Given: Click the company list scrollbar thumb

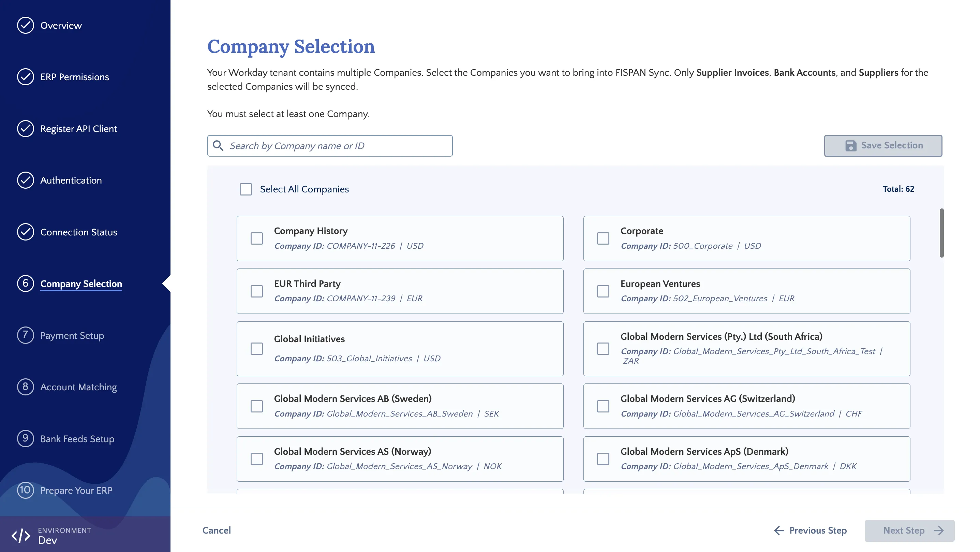Looking at the screenshot, I should [941, 233].
